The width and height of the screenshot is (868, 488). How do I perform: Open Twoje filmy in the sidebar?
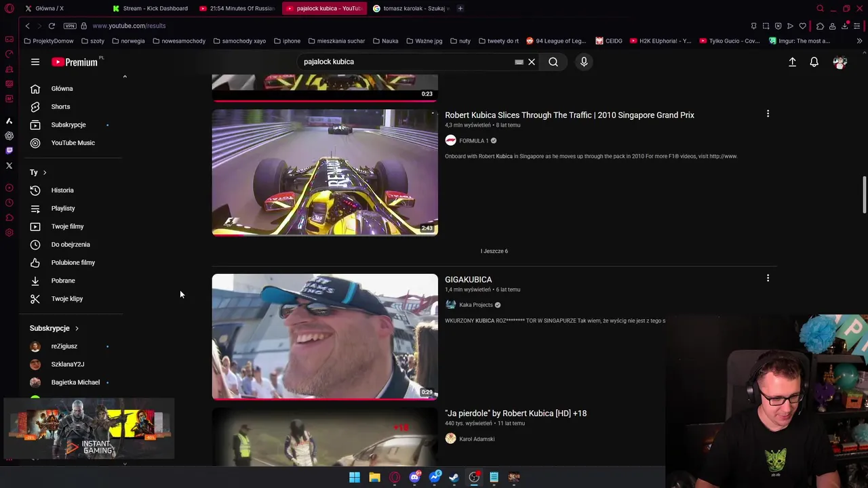[x=72, y=226]
